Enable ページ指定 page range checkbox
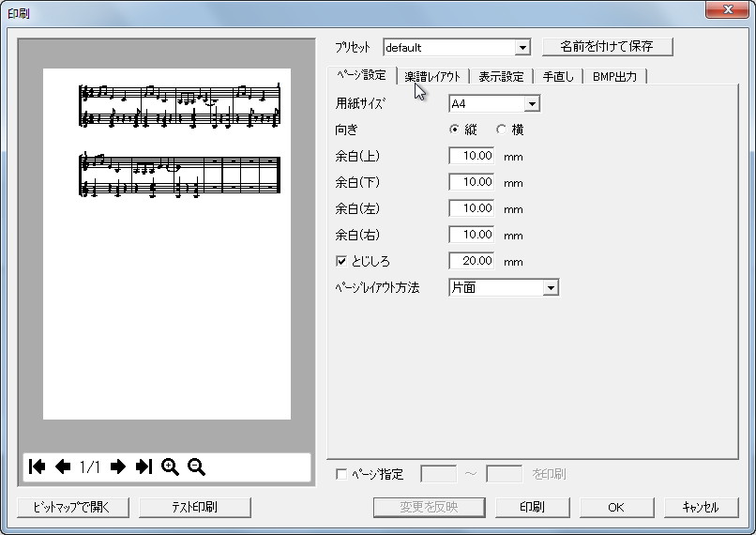The height and width of the screenshot is (535, 756). click(x=341, y=474)
